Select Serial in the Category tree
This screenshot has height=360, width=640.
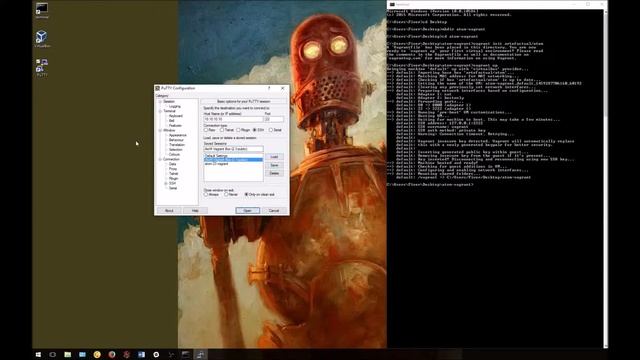pos(173,188)
